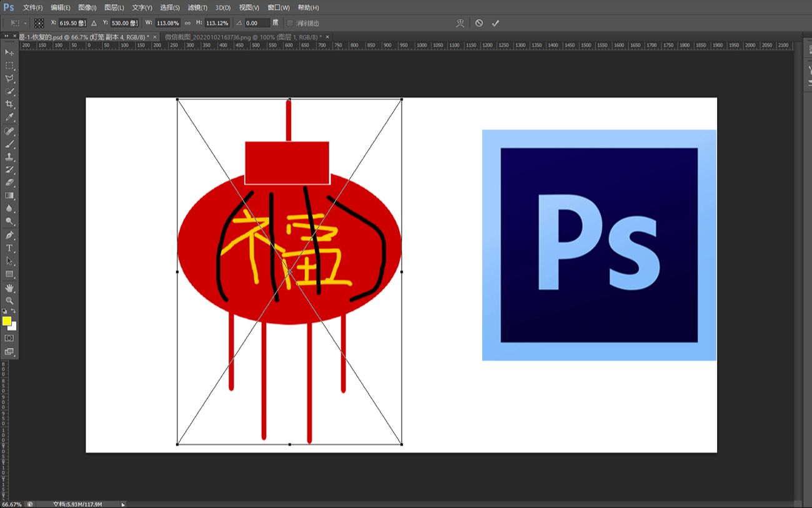
Task: Click the yellow foreground color swatch
Action: 7,321
